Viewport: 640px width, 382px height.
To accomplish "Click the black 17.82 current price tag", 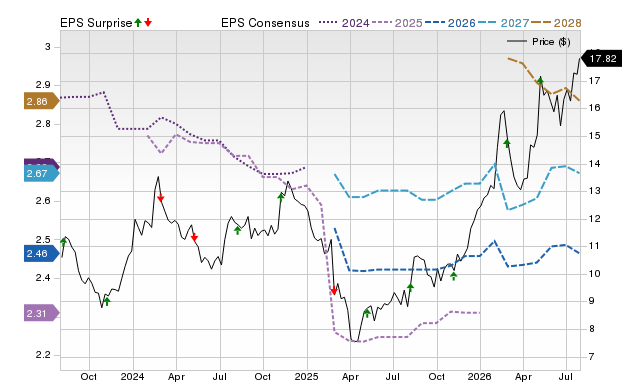I will pos(602,58).
